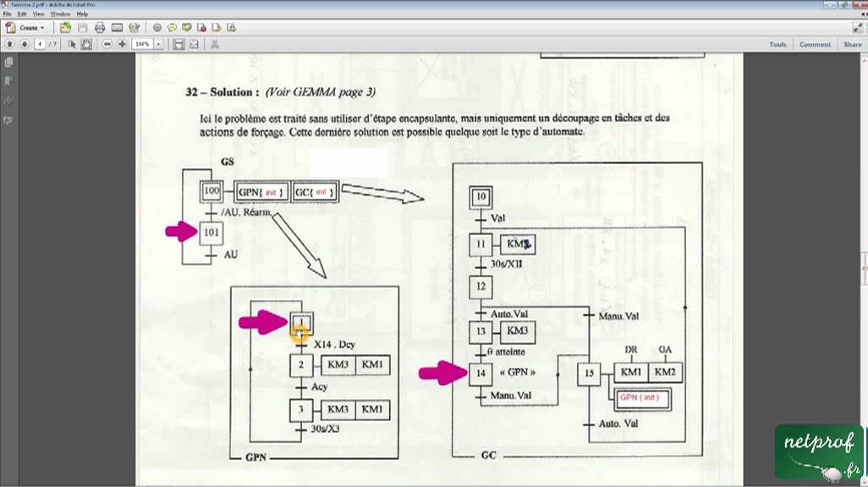Click the 'GPN' frame label
This screenshot has height=487, width=868.
255,457
